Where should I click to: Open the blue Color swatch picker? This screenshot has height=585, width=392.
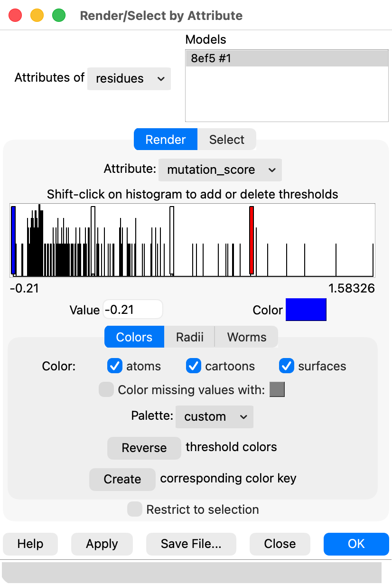click(306, 310)
